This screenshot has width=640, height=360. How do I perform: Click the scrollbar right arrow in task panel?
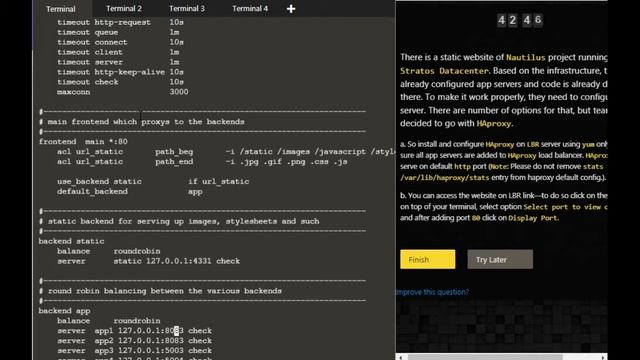603,357
